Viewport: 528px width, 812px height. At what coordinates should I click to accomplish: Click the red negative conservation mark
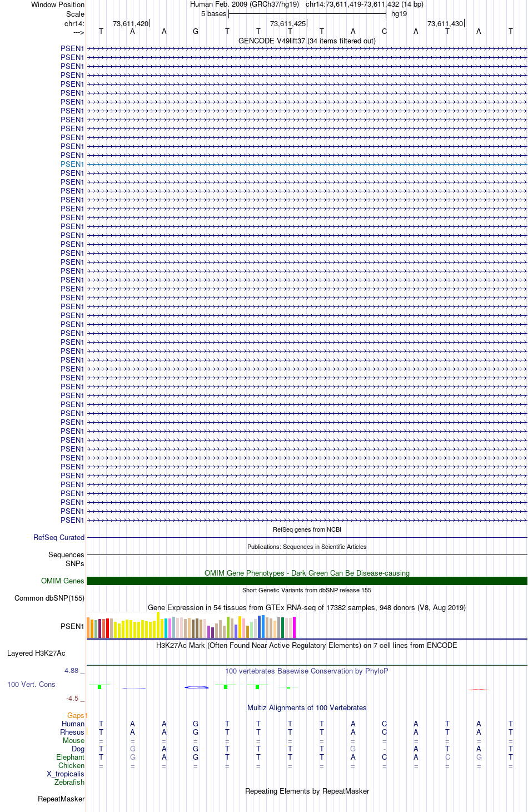[479, 690]
